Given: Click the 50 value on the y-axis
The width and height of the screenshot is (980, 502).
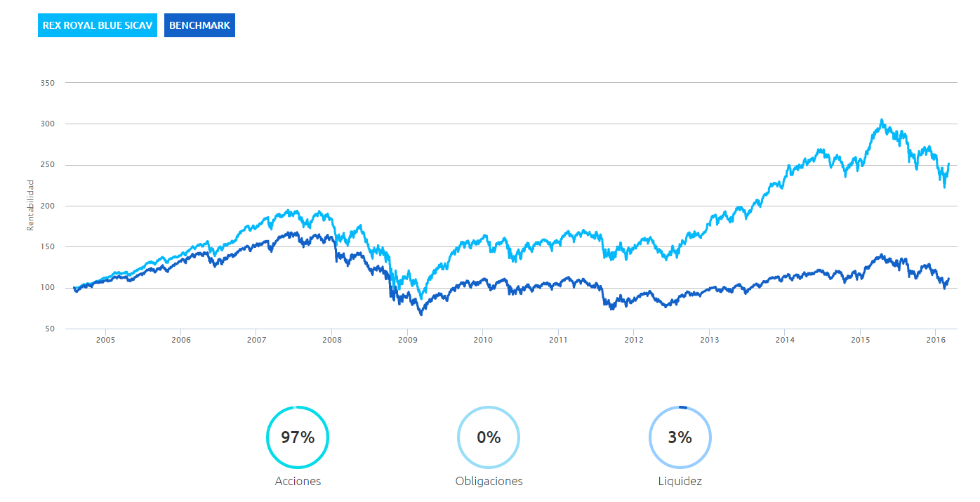Looking at the screenshot, I should [51, 329].
